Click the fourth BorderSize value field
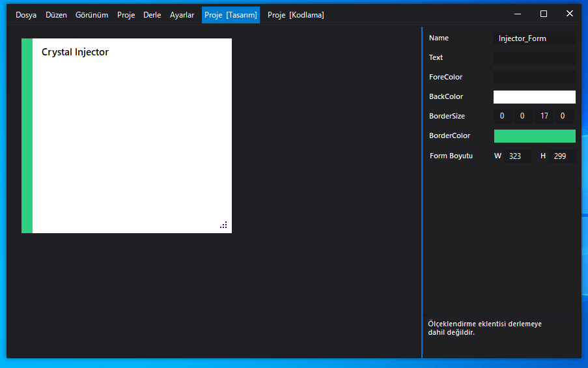Image resolution: width=588 pixels, height=368 pixels. point(564,116)
